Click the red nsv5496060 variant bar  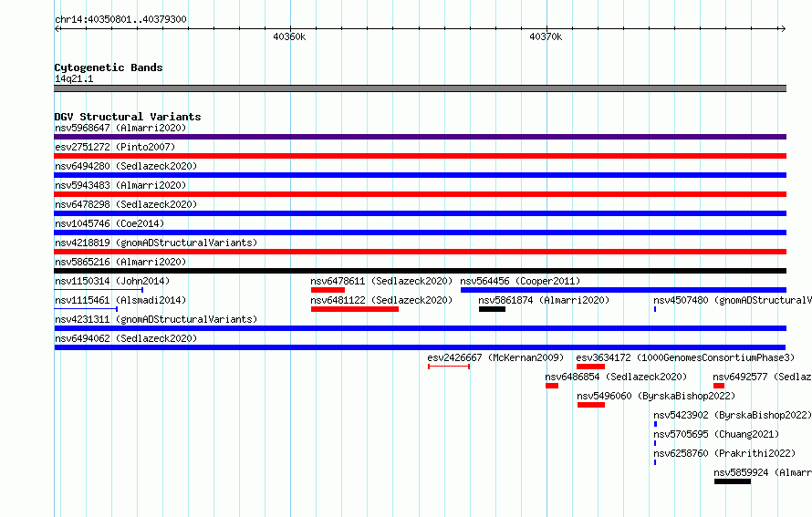pyautogui.click(x=591, y=405)
